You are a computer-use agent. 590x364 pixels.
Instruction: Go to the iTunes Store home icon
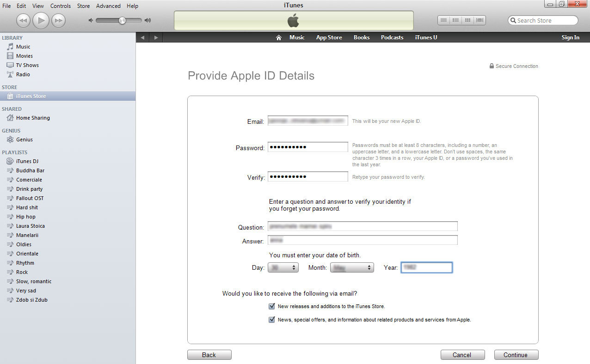[278, 37]
